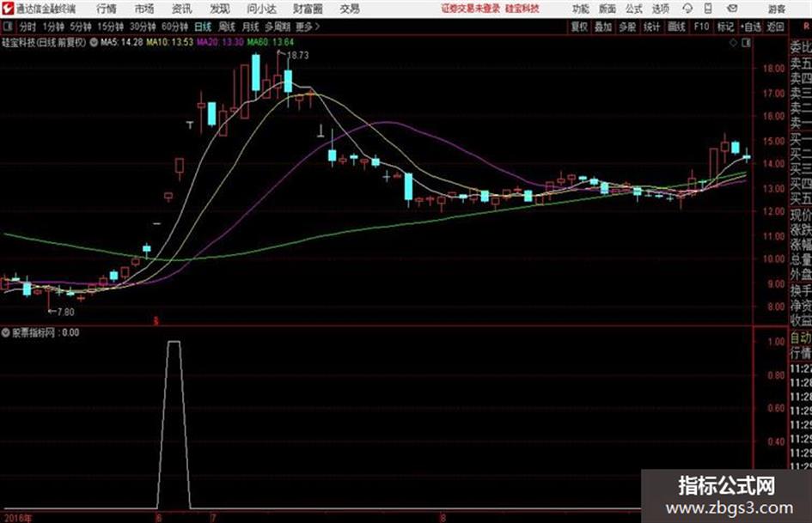The image size is (812, 523).
Task: Open the 功能 menu
Action: tap(581, 9)
